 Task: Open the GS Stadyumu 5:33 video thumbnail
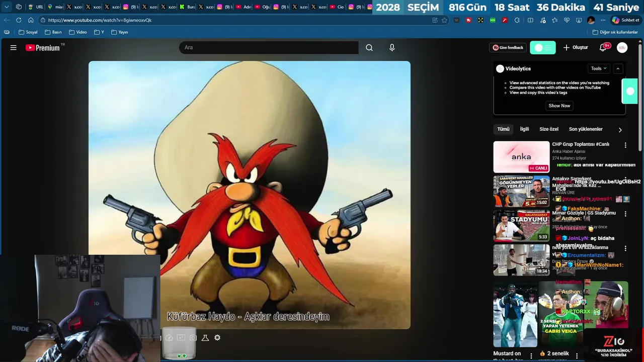click(x=521, y=226)
